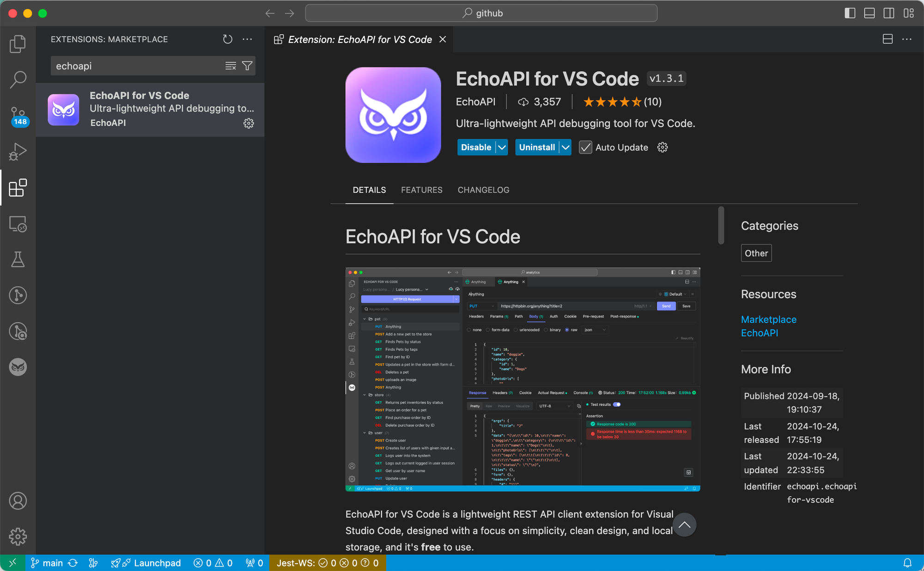The height and width of the screenshot is (571, 924).
Task: Expand the Uninstall button dropdown arrow
Action: 565,147
